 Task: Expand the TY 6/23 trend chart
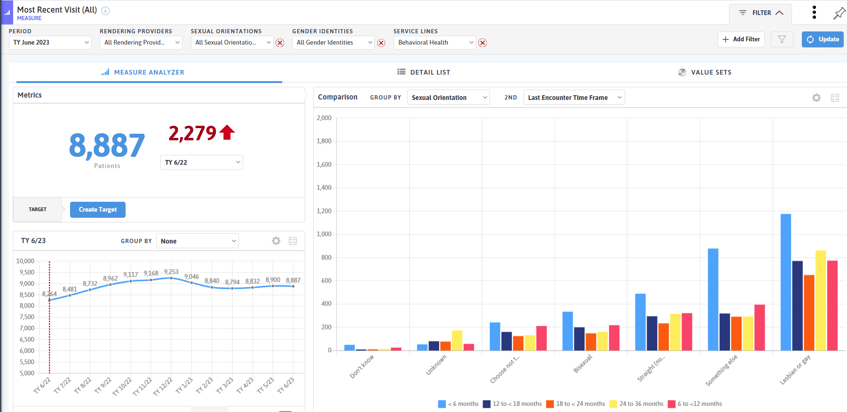[293, 241]
